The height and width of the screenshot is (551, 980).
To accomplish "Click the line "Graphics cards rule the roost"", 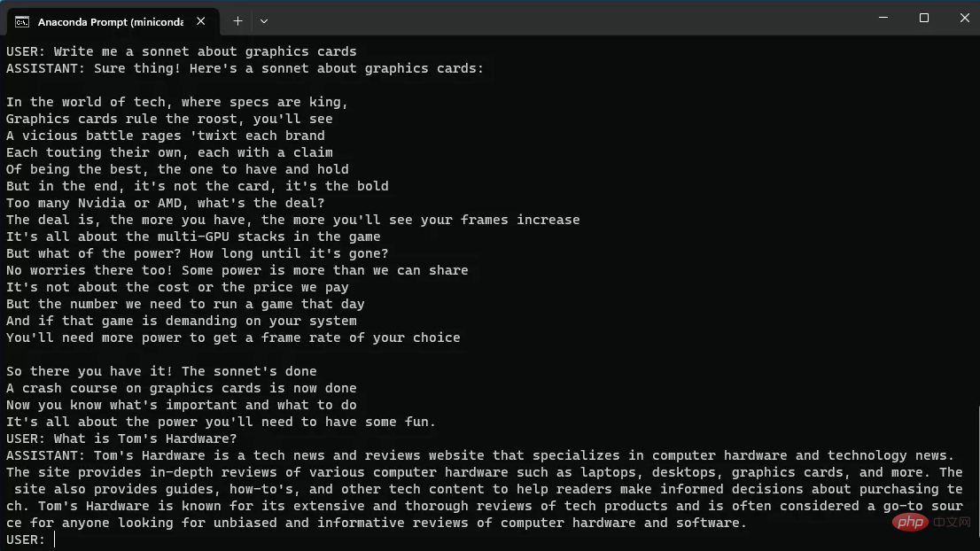I will pyautogui.click(x=169, y=119).
